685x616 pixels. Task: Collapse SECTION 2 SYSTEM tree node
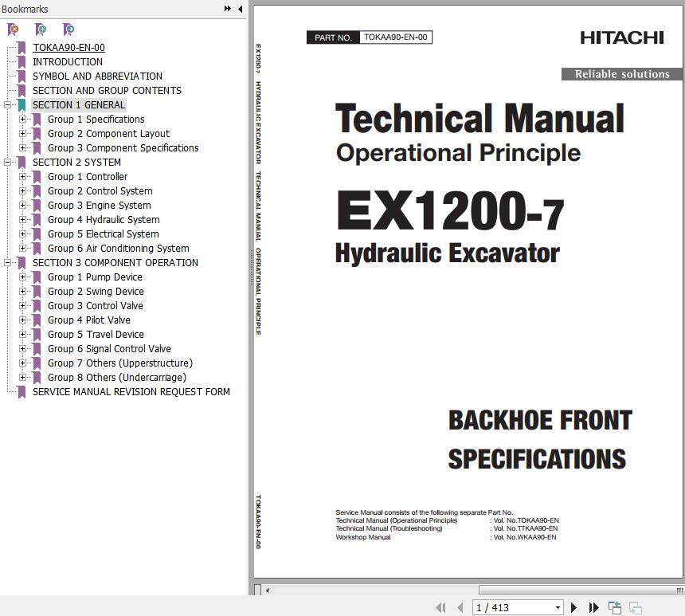(7, 163)
